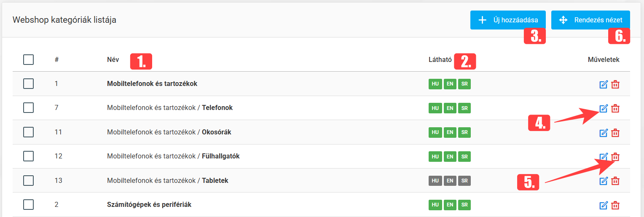Select the Tabletek row checkbox
The height and width of the screenshot is (217, 644).
28,180
